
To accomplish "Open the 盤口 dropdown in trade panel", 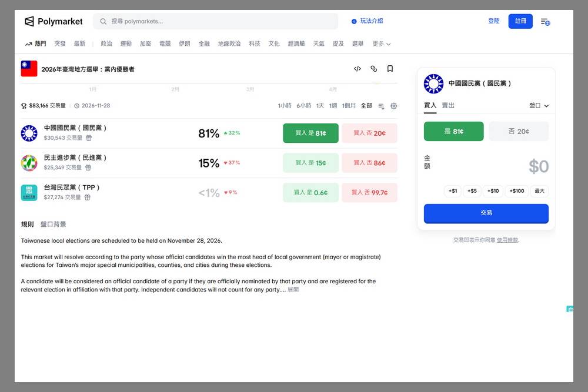I will coord(537,105).
